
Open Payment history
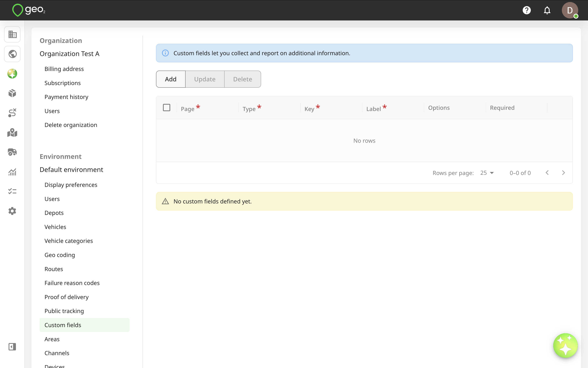tap(66, 97)
